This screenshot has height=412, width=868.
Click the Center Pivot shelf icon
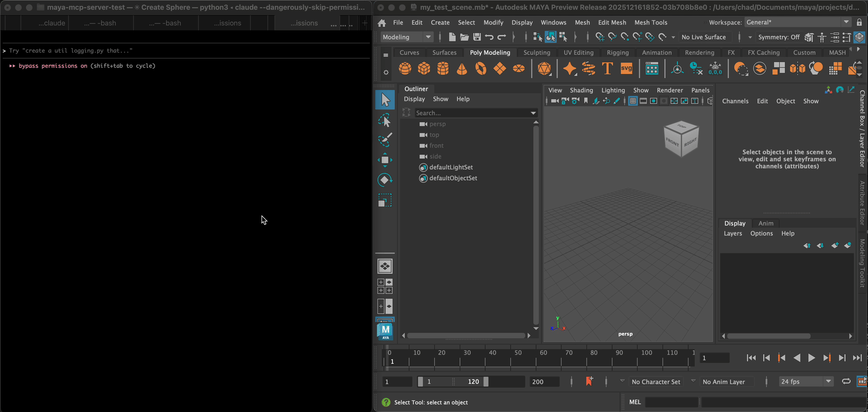pyautogui.click(x=677, y=69)
